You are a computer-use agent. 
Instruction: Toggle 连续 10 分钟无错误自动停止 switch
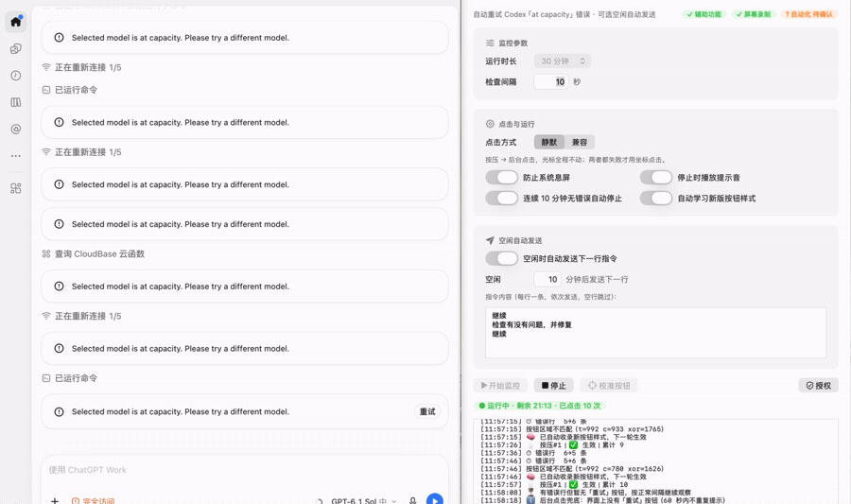click(x=501, y=198)
